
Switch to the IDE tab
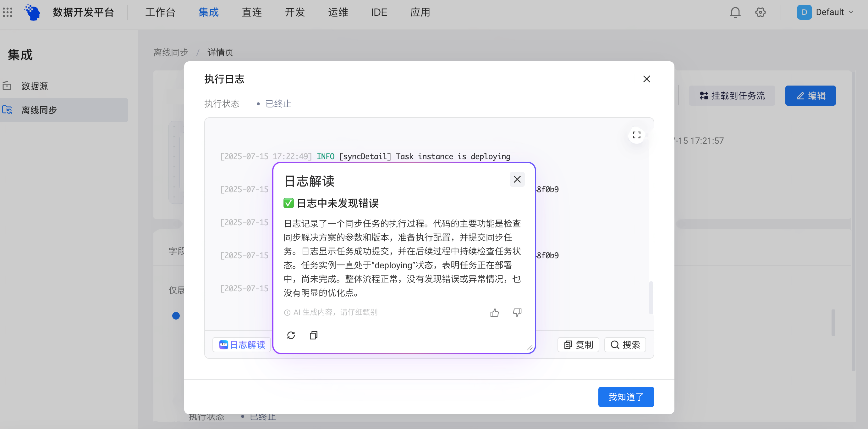(379, 13)
